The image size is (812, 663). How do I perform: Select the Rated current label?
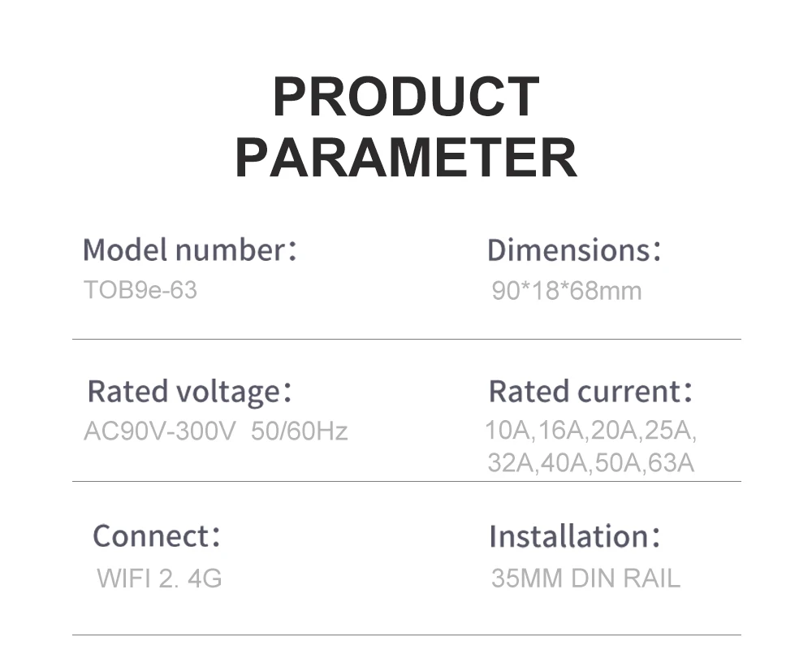pyautogui.click(x=590, y=392)
